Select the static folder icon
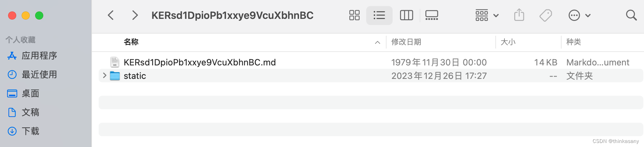Screen dimensions: 644x147 115,76
